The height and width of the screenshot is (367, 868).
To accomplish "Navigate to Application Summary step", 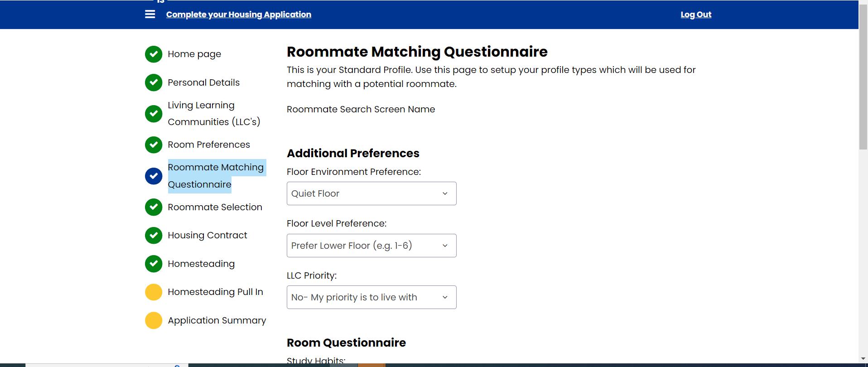I will (x=217, y=320).
